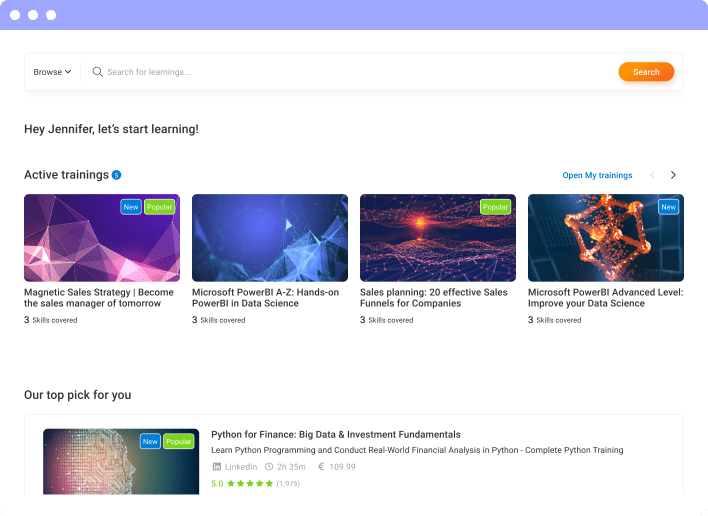Screen dimensions: 708x516
Task: Click the second window control dot
Action: 33,15
